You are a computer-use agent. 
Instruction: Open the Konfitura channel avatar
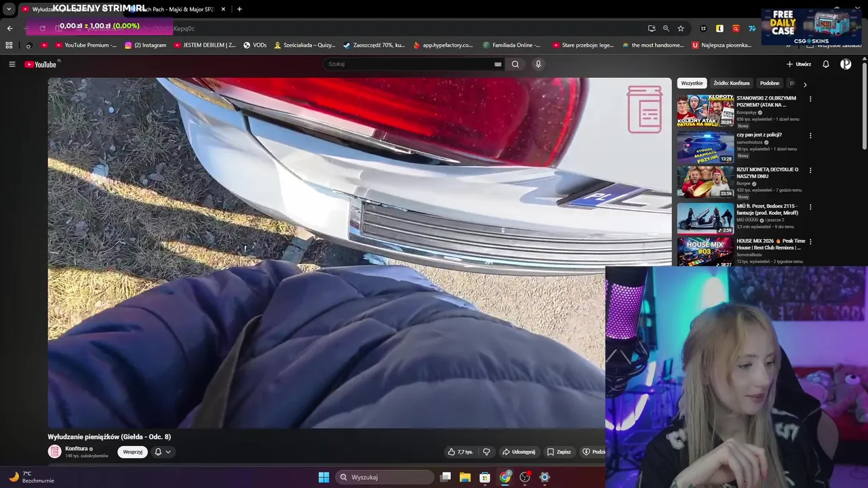[x=54, y=452]
